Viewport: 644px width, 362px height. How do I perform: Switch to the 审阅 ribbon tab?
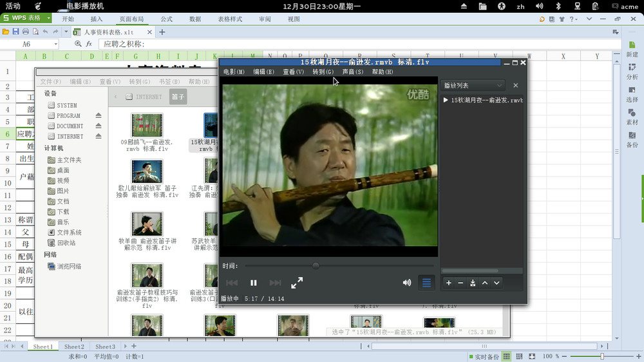coord(265,19)
